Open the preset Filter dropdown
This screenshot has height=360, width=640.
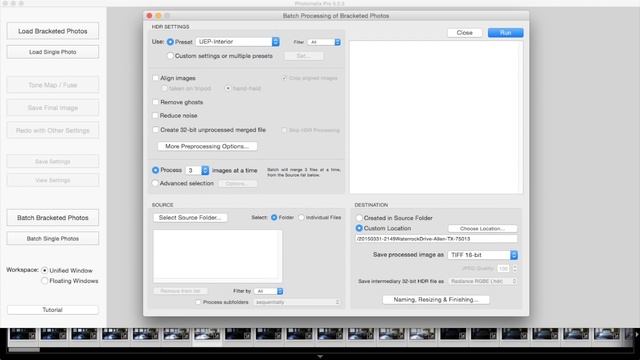[x=324, y=42]
